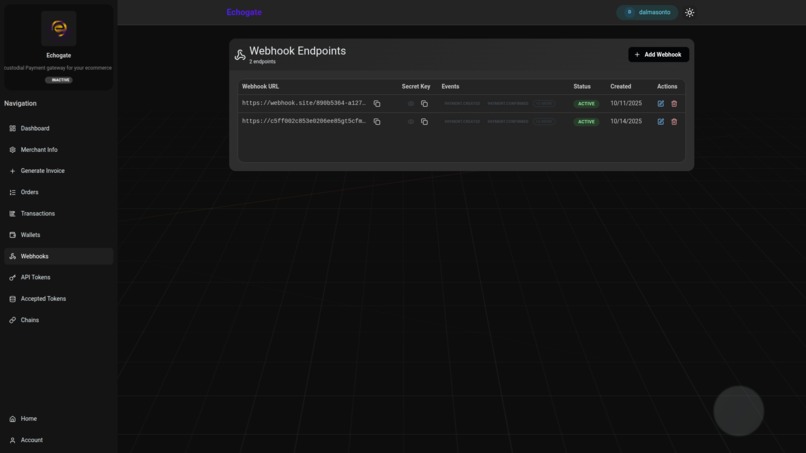Screen dimensions: 806x453
Task: Open Accepted Tokens page
Action: pyautogui.click(x=59, y=299)
